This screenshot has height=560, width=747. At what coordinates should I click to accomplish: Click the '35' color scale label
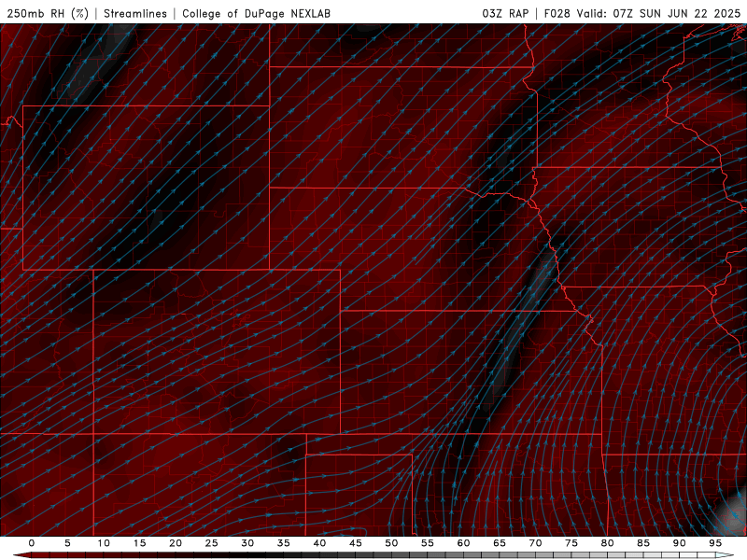tap(284, 543)
